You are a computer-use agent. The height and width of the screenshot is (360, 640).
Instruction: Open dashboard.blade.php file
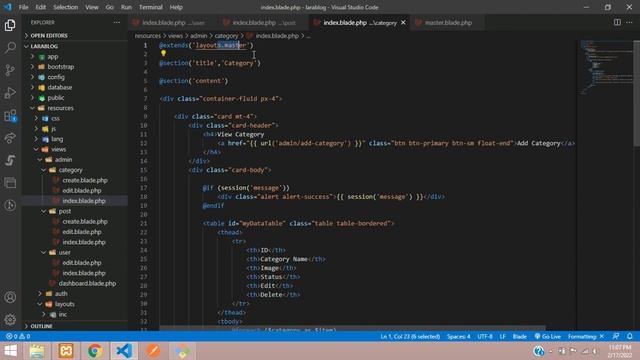click(x=87, y=283)
